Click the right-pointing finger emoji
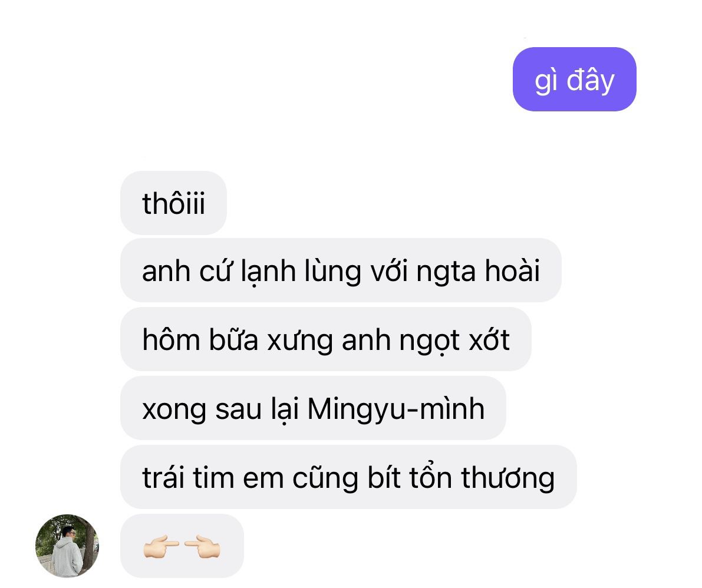702x588 pixels. click(x=161, y=546)
